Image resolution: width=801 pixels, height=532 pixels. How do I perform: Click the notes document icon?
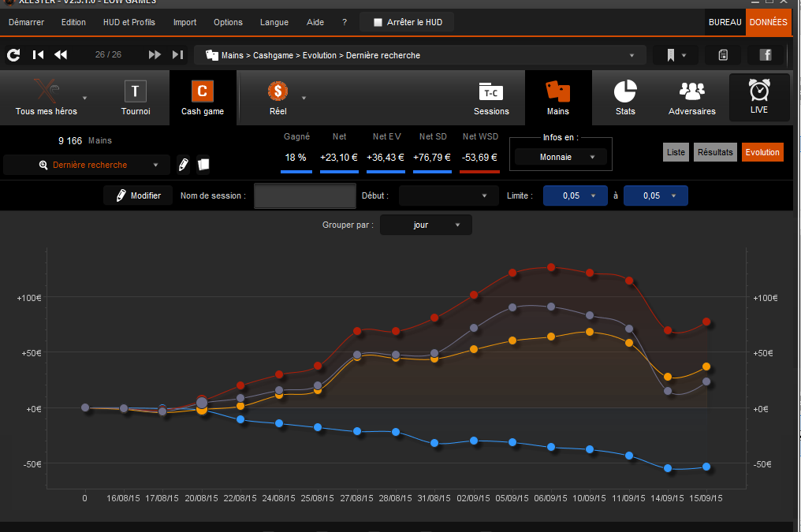coord(723,55)
